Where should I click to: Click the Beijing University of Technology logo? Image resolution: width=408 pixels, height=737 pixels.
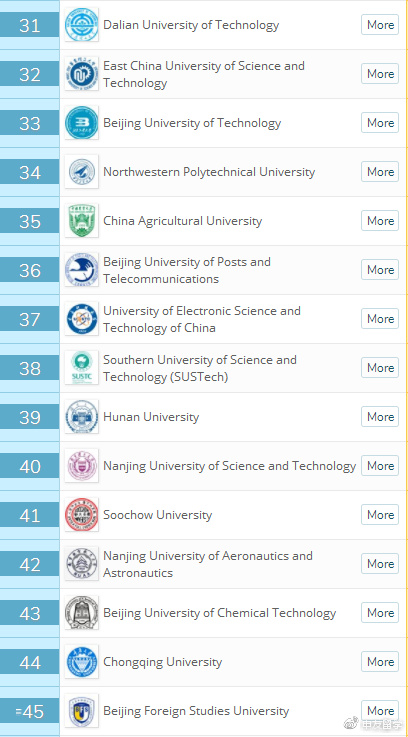tap(82, 123)
